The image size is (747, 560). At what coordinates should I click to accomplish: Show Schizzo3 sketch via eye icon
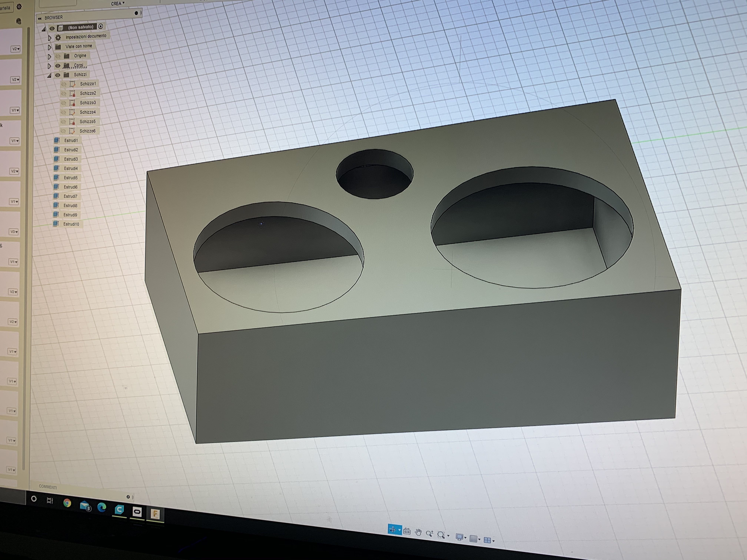(64, 103)
